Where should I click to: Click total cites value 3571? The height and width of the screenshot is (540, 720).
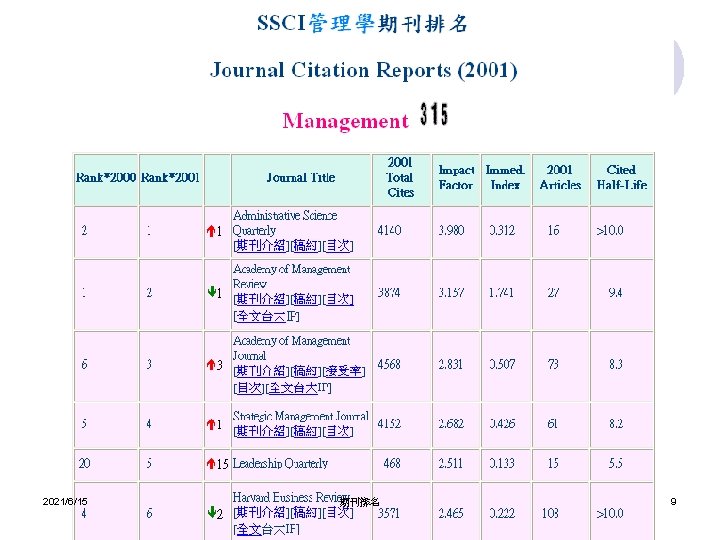(x=388, y=513)
